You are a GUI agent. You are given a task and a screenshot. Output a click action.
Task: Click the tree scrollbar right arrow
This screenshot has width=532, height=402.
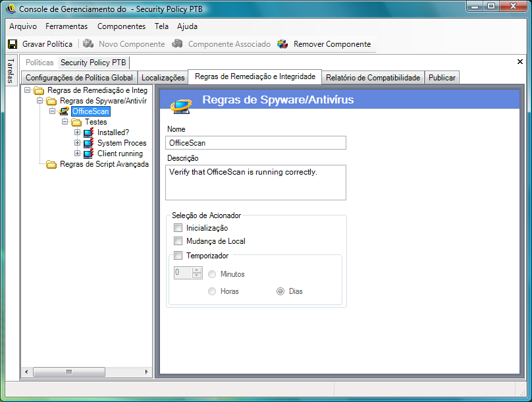point(146,372)
